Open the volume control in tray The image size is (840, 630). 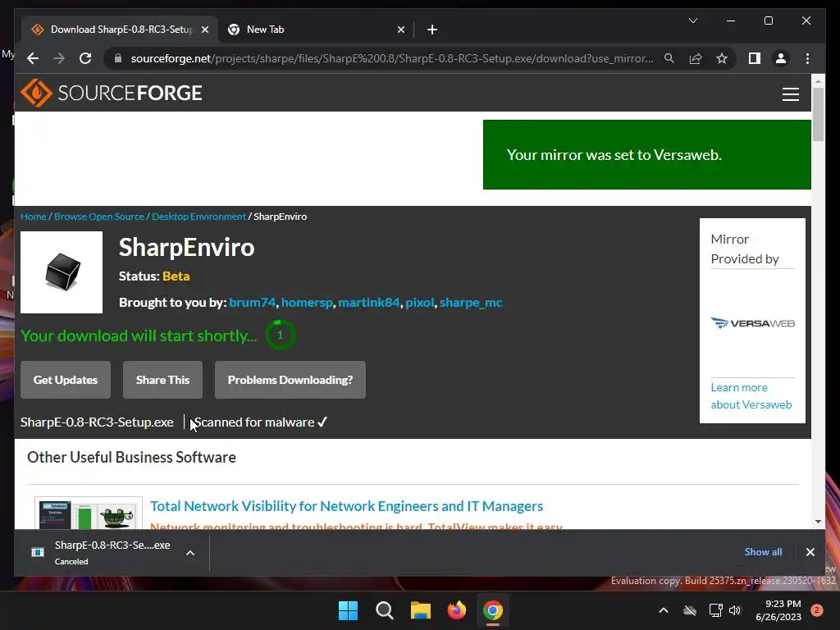[x=735, y=610]
